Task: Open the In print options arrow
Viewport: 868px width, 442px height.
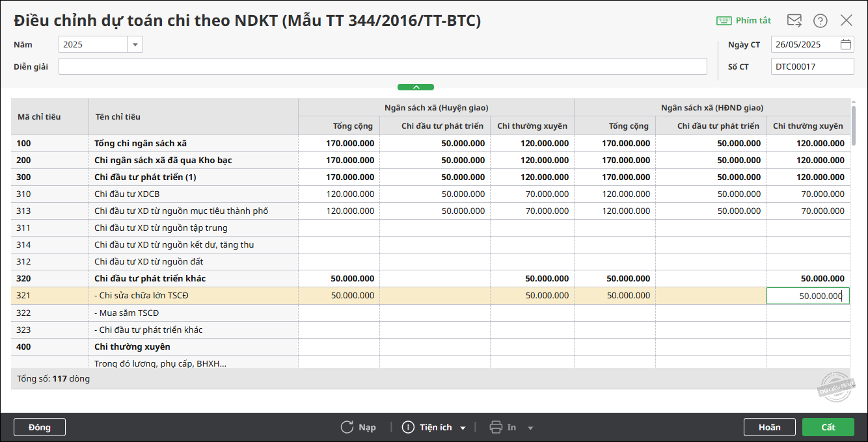Action: [530, 428]
